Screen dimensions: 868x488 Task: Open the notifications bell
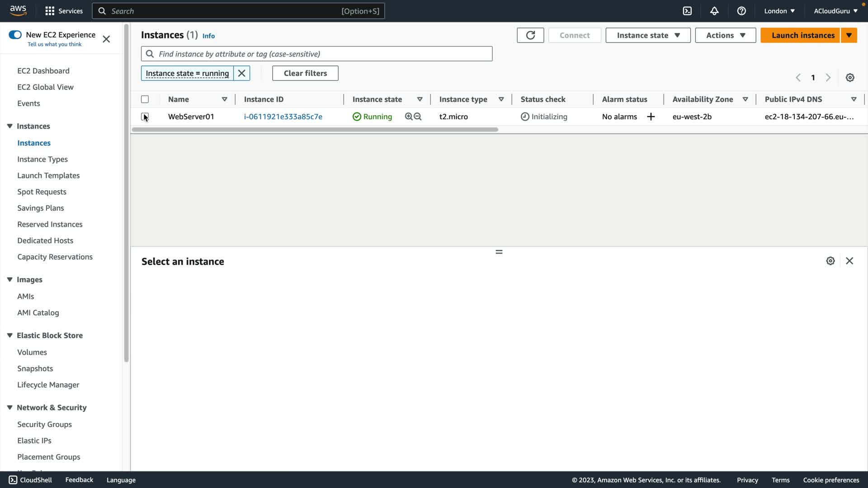tap(714, 11)
